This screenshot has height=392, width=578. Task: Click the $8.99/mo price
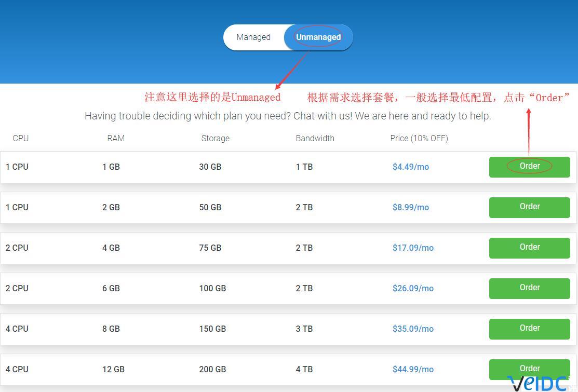click(x=411, y=207)
